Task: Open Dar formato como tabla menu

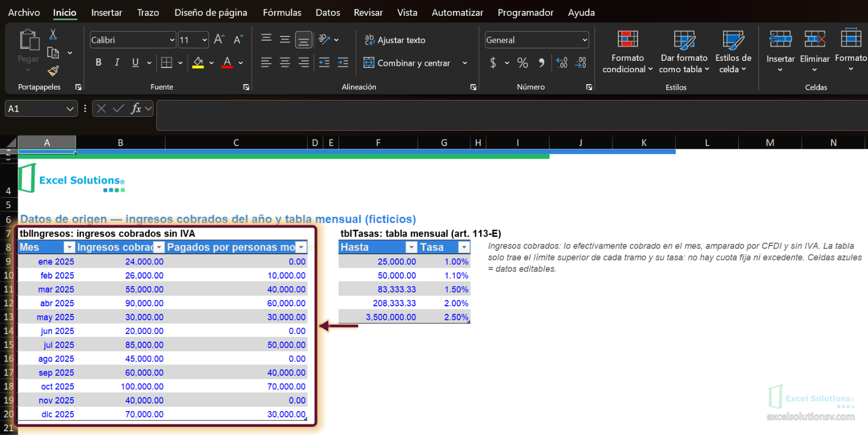Action: (684, 52)
